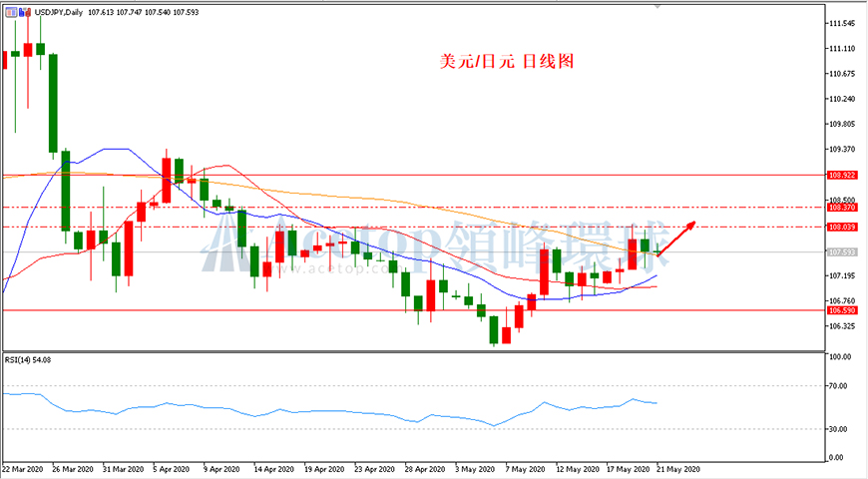Click the close value 107.593 in header
This screenshot has height=479, width=868.
pos(186,12)
